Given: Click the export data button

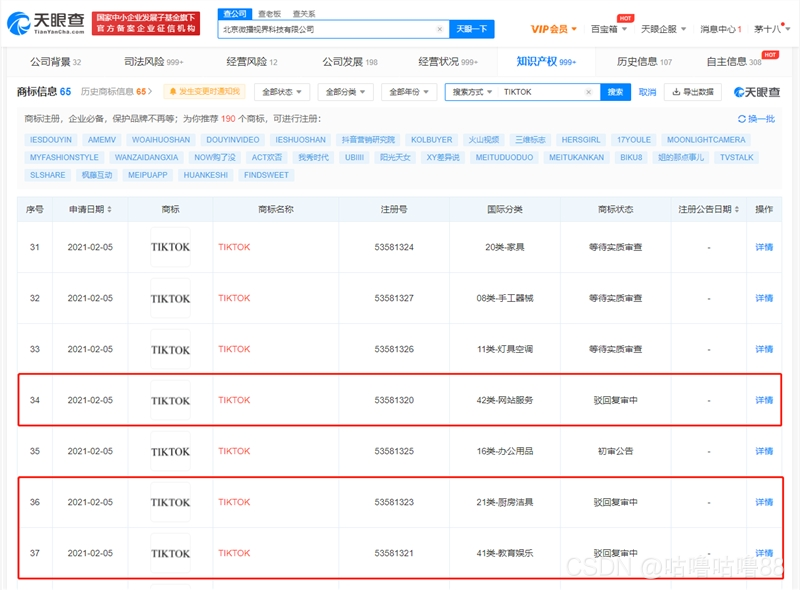Looking at the screenshot, I should click(x=692, y=92).
